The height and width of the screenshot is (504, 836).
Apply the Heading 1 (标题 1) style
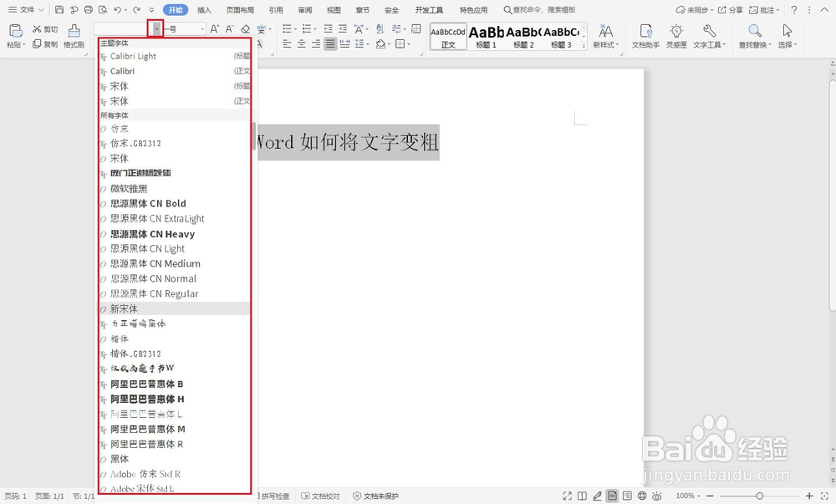coord(487,37)
